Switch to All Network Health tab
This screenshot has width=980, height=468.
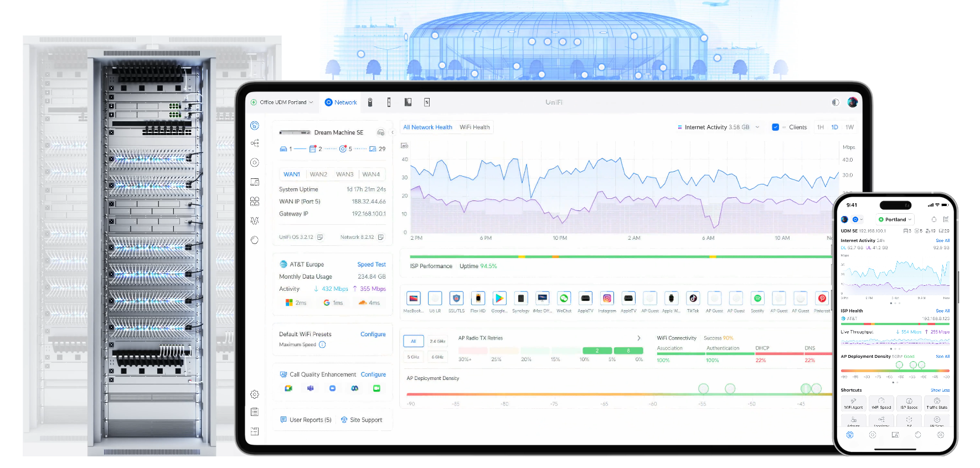tap(427, 127)
